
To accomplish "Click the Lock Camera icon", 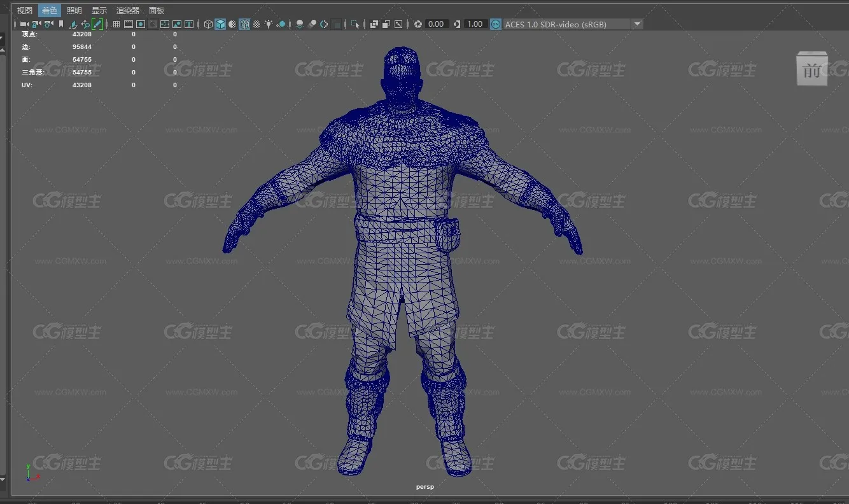I will coord(36,24).
